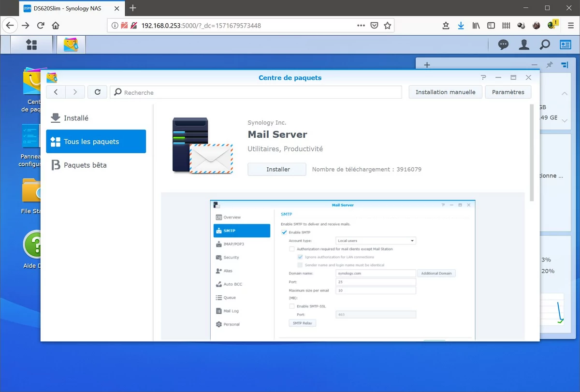
Task: Click the Installer button for Mail Server
Action: click(277, 169)
